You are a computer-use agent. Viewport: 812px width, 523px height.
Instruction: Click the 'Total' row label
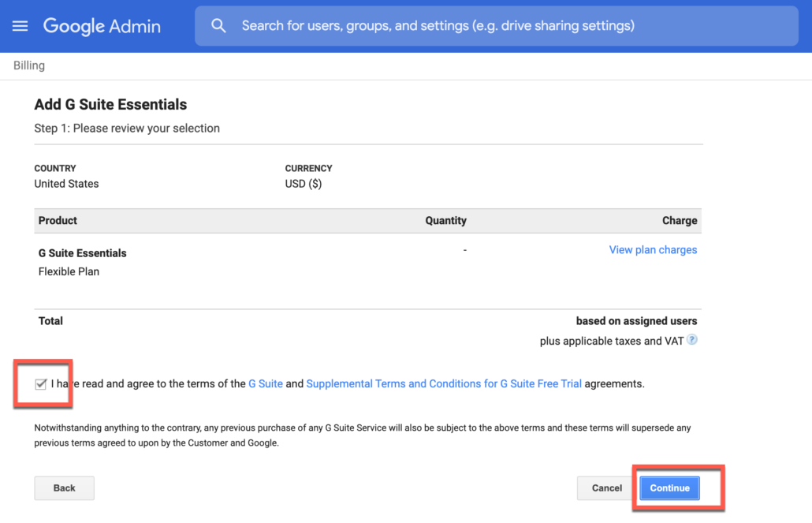[50, 321]
